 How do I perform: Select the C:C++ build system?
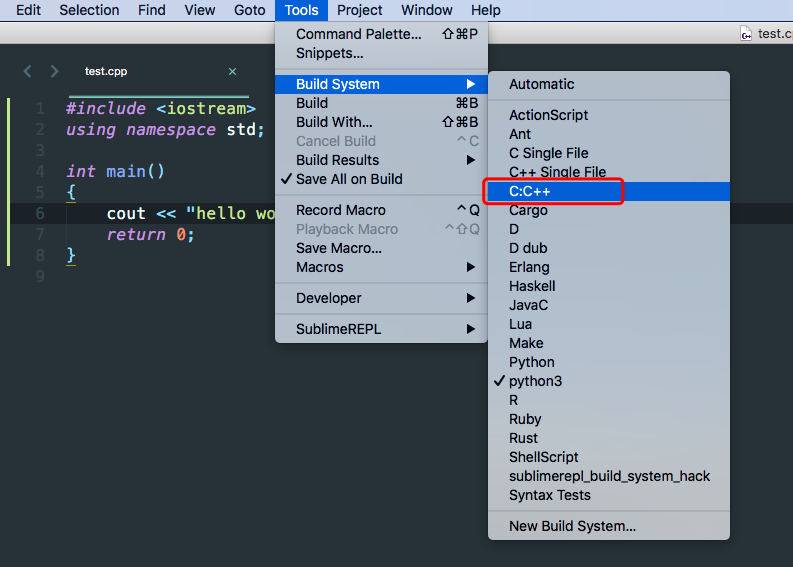click(609, 191)
